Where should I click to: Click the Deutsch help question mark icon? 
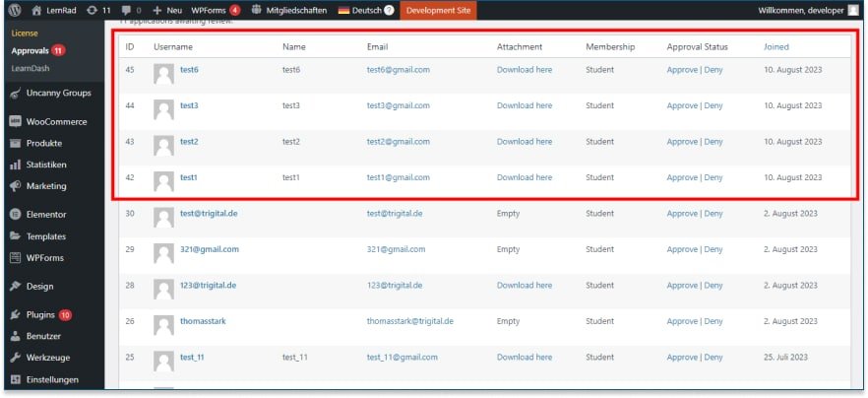389,10
